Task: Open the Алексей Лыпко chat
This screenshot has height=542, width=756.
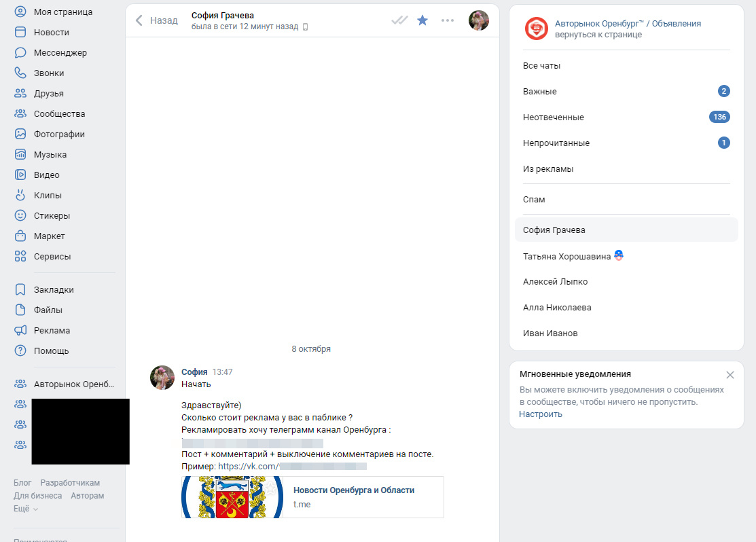Action: 626,282
